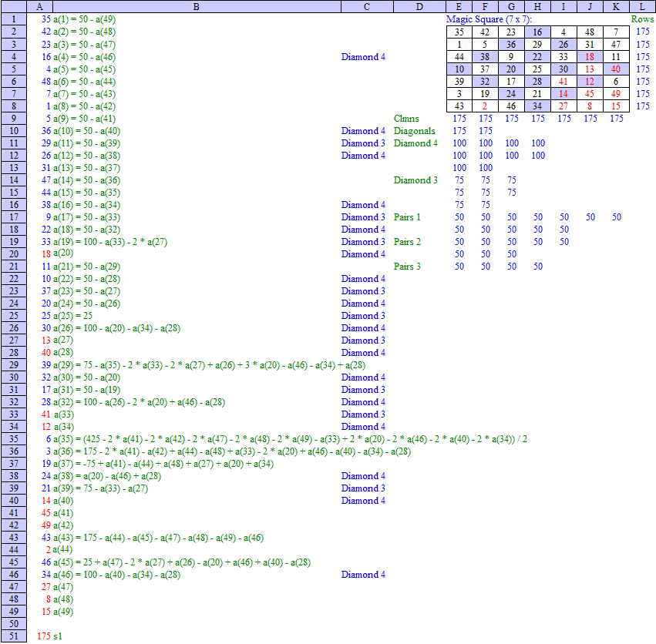
Task: Click the red value 49 beside a(42)
Action: pos(46,525)
